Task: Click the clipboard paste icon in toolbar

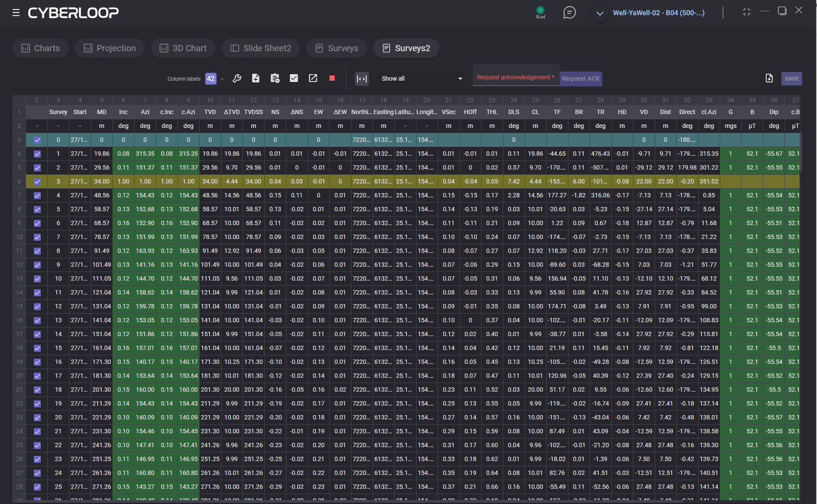Action: point(275,79)
